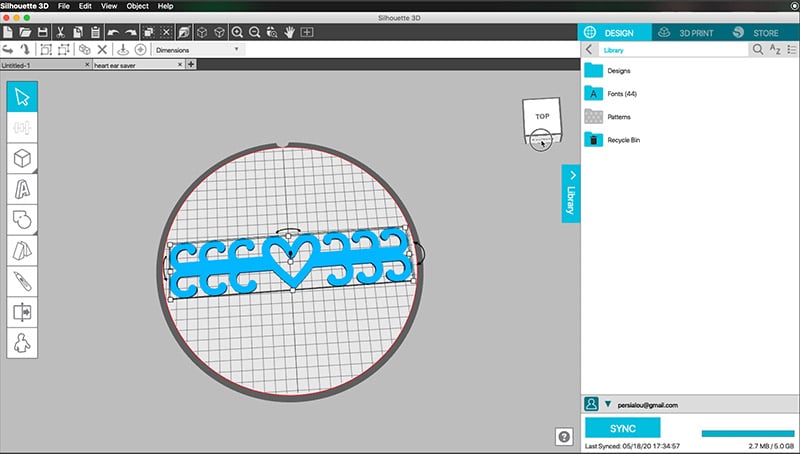This screenshot has width=800, height=454.
Task: Click the mouse zoom tool icon
Action: [x=272, y=32]
